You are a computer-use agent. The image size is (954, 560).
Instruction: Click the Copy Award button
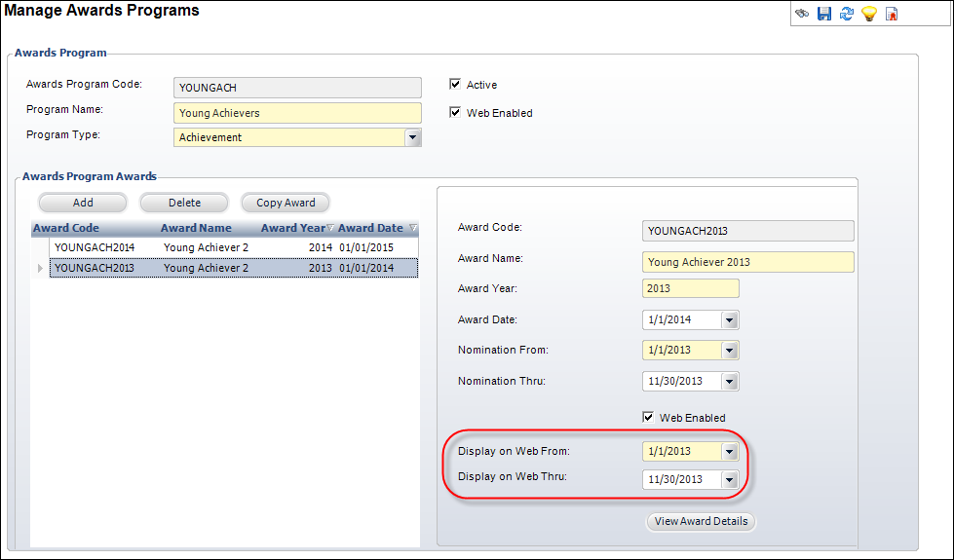tap(286, 203)
